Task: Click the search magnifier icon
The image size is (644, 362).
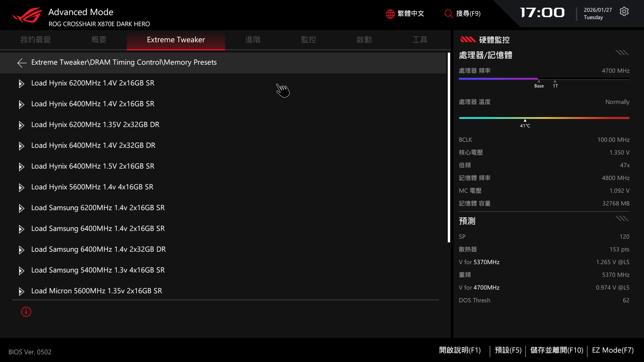Action: pos(448,14)
